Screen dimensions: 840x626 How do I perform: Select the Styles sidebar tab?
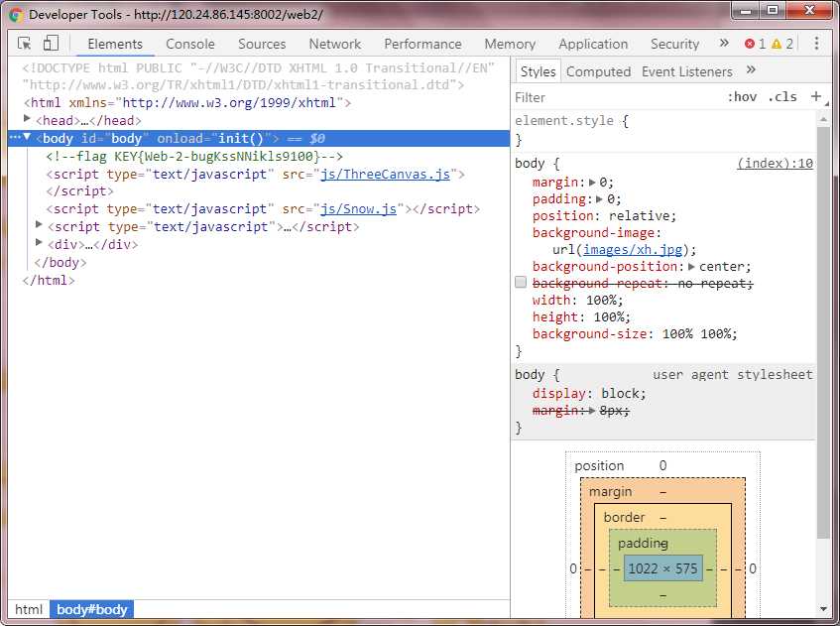coord(538,71)
